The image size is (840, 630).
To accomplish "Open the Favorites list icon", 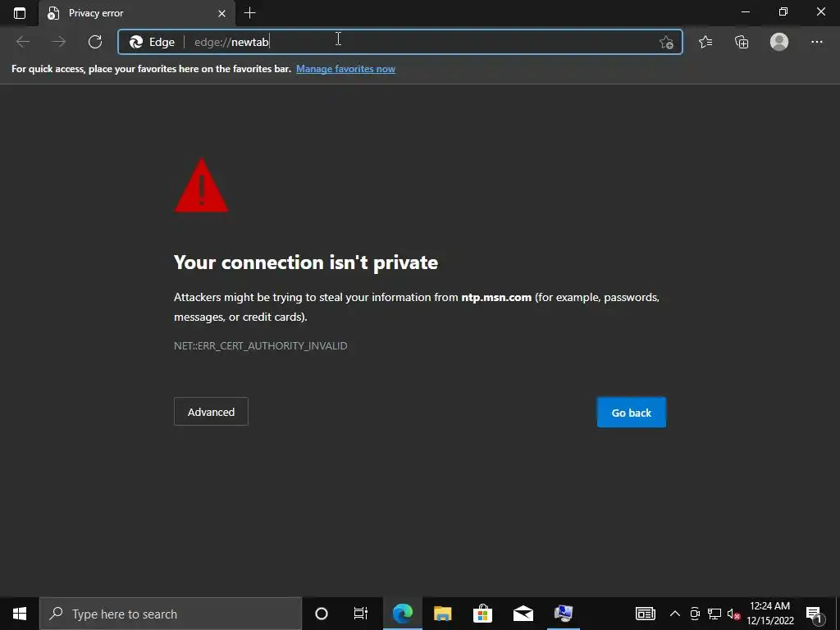I will (x=705, y=42).
